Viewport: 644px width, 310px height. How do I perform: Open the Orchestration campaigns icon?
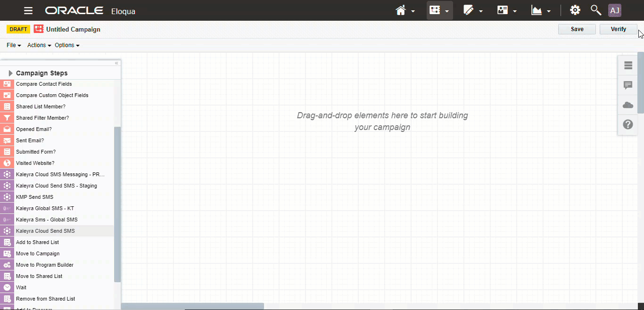click(435, 10)
